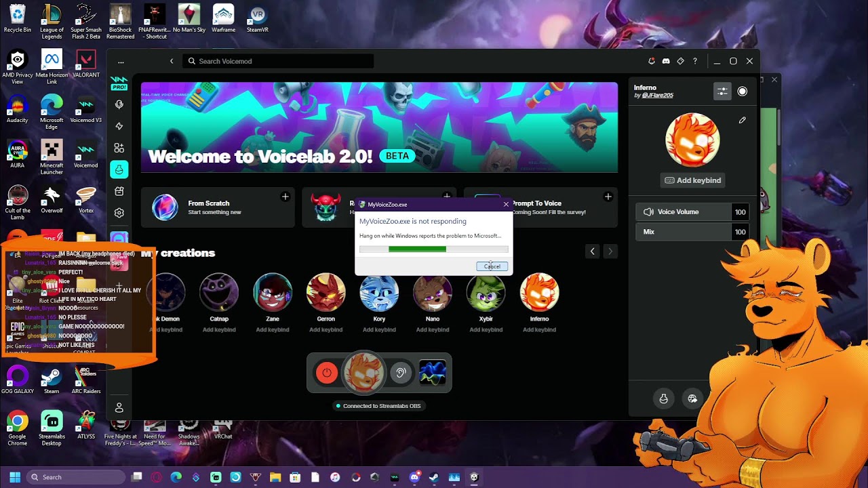Open the account profile icon in sidebar
This screenshot has width=868, height=488.
pos(119,407)
